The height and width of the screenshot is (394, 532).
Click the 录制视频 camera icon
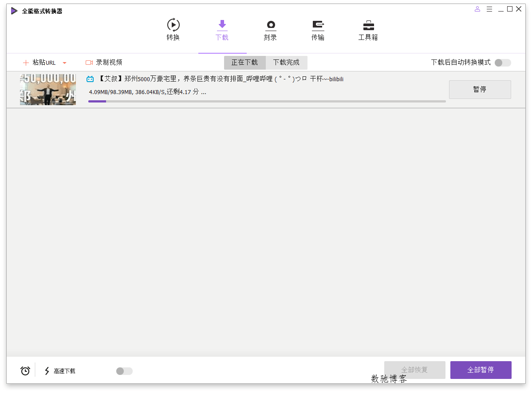(x=89, y=63)
